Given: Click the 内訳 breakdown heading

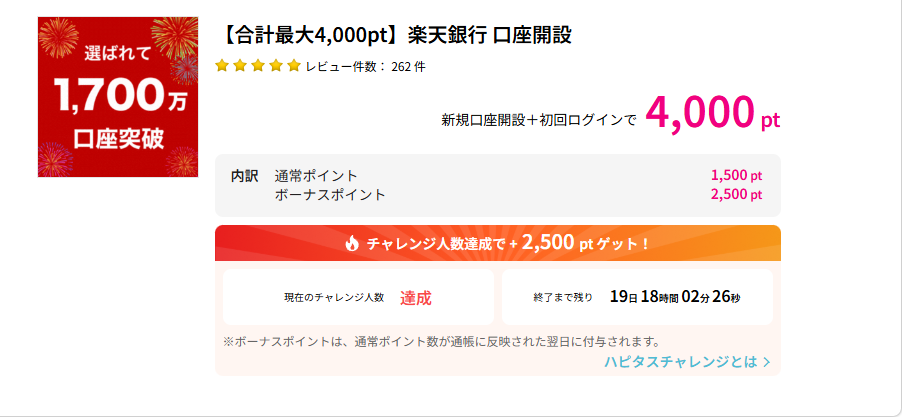Looking at the screenshot, I should (245, 176).
